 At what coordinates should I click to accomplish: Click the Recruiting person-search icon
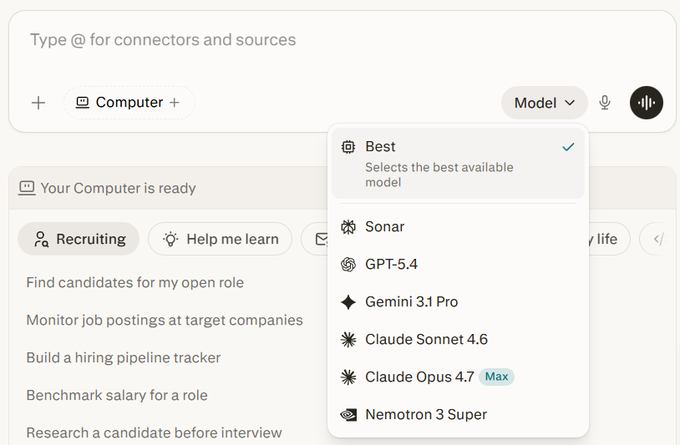(x=41, y=239)
